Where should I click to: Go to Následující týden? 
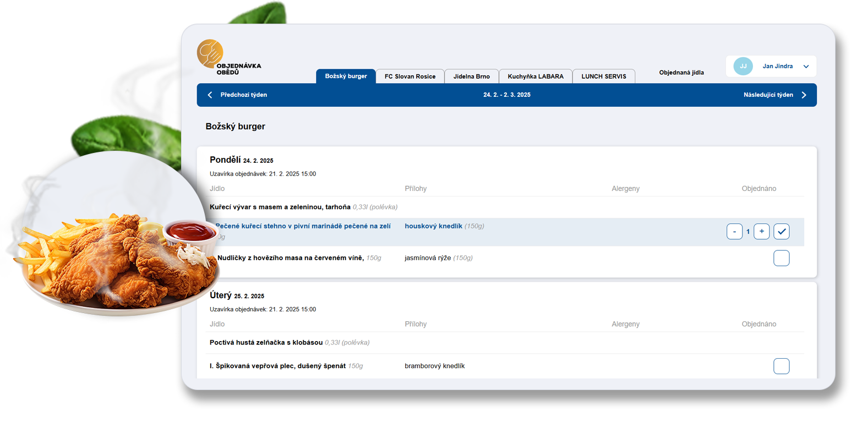(x=768, y=95)
